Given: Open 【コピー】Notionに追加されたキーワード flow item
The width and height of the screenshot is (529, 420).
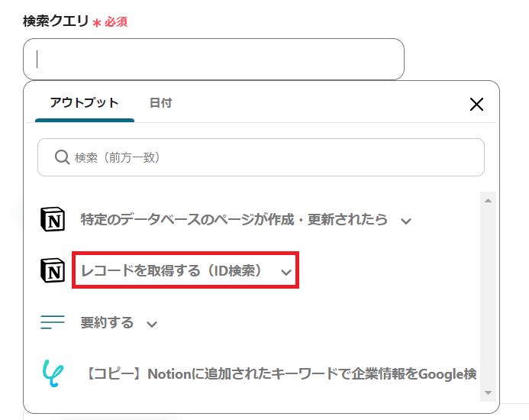Looking at the screenshot, I should [x=280, y=373].
